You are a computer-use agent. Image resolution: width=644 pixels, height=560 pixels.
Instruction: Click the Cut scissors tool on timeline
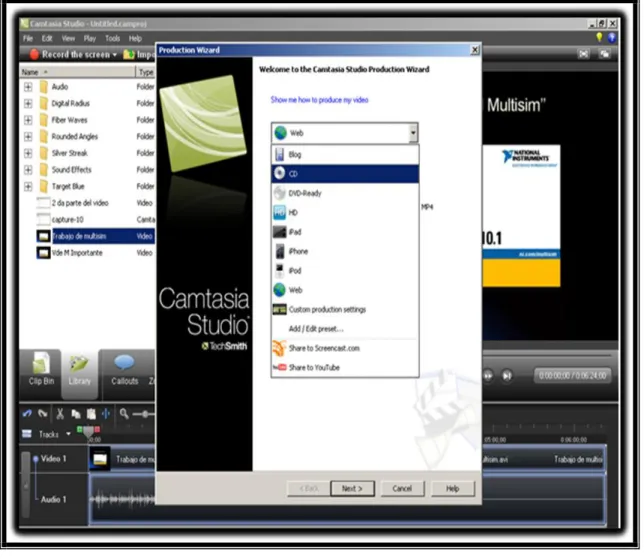[60, 414]
